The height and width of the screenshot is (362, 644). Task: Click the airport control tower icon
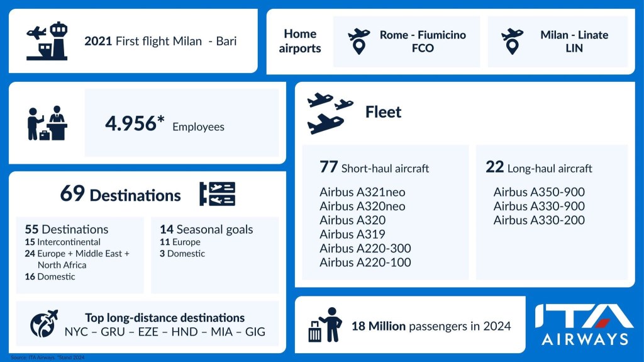click(46, 41)
